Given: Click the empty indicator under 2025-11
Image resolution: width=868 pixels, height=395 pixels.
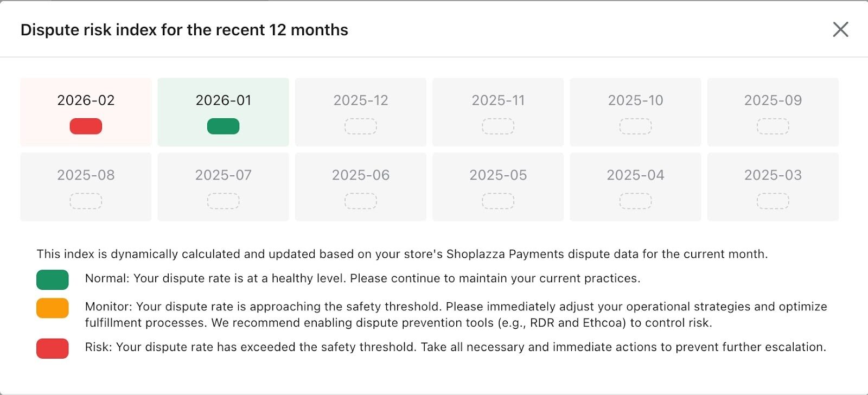Looking at the screenshot, I should pyautogui.click(x=498, y=126).
